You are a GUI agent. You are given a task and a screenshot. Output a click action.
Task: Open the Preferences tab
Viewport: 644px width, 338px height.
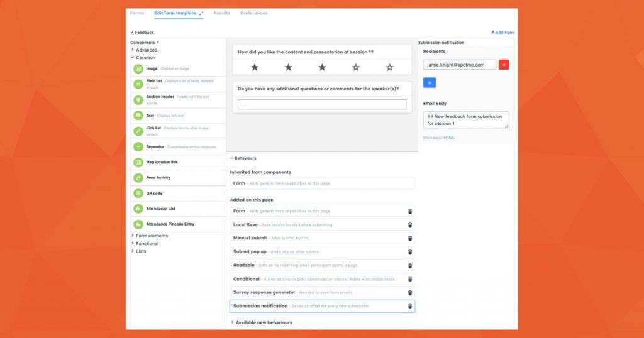(253, 13)
